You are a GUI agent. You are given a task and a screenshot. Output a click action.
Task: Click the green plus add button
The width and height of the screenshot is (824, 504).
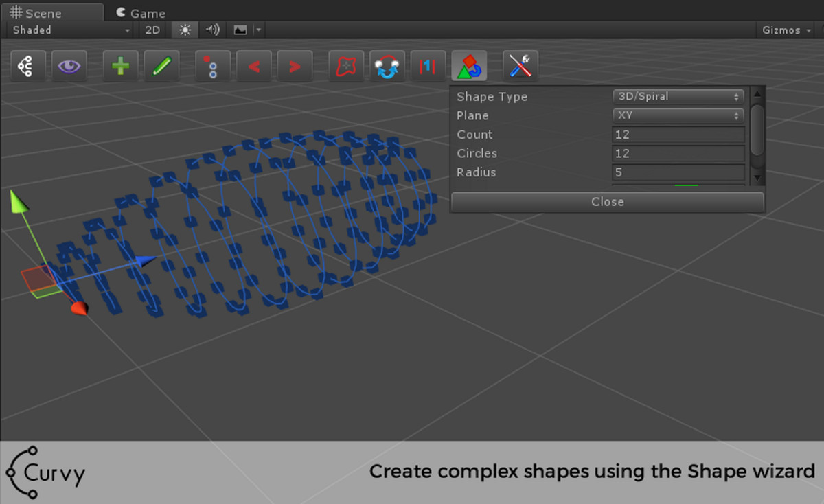(x=120, y=67)
